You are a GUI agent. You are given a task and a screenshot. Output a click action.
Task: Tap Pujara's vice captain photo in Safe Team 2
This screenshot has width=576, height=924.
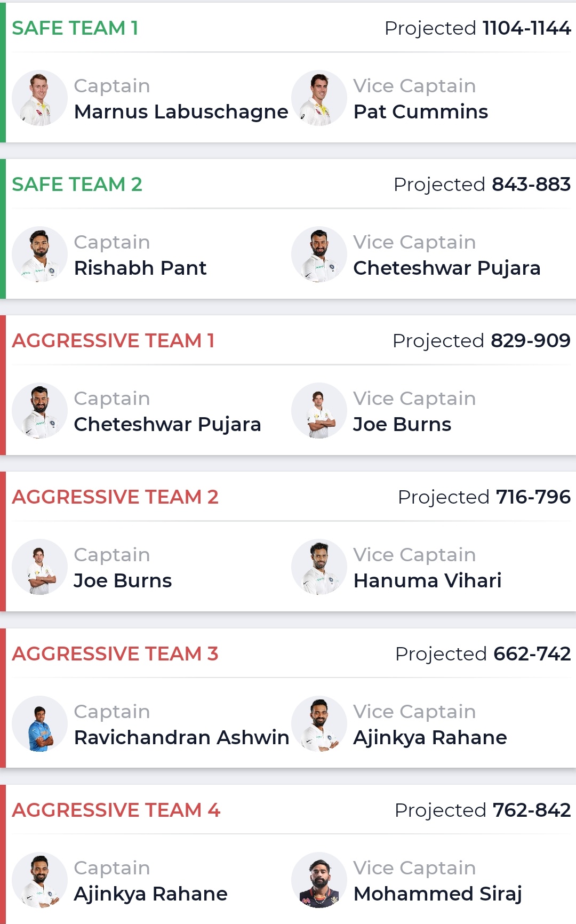pos(319,254)
